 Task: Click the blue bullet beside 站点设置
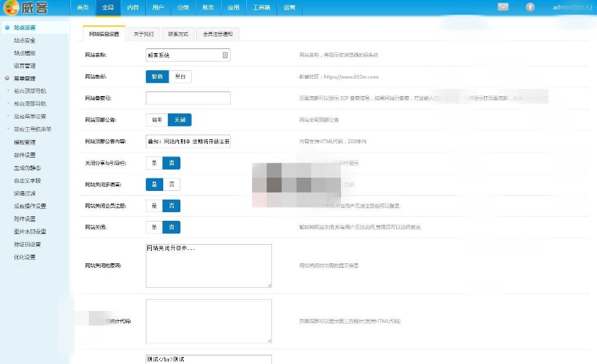tap(7, 27)
